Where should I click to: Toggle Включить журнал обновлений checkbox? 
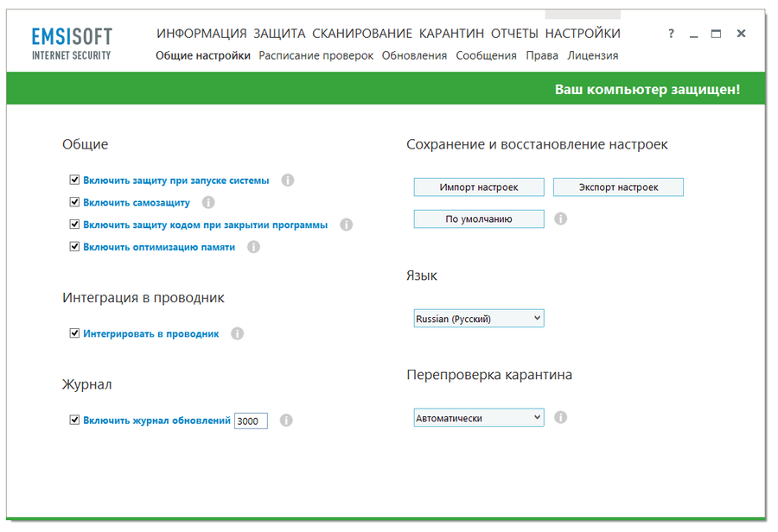point(73,421)
